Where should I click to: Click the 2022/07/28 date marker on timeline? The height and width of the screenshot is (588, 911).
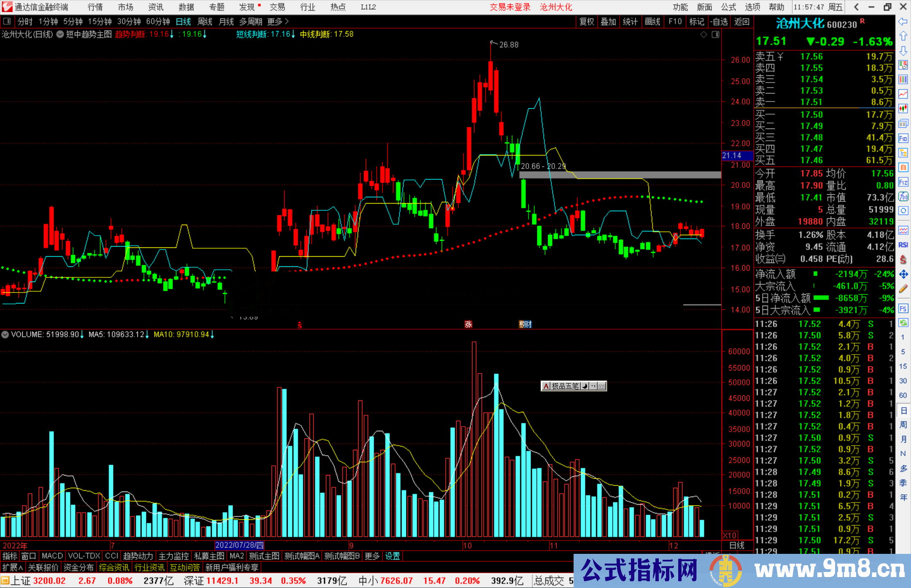(x=239, y=545)
